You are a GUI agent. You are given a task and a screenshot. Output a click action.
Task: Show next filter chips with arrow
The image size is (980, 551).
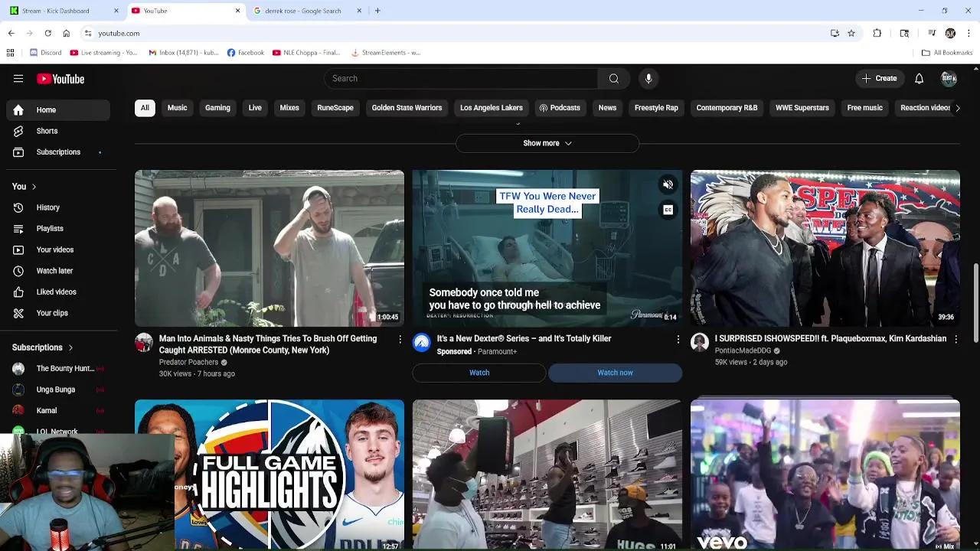(957, 108)
